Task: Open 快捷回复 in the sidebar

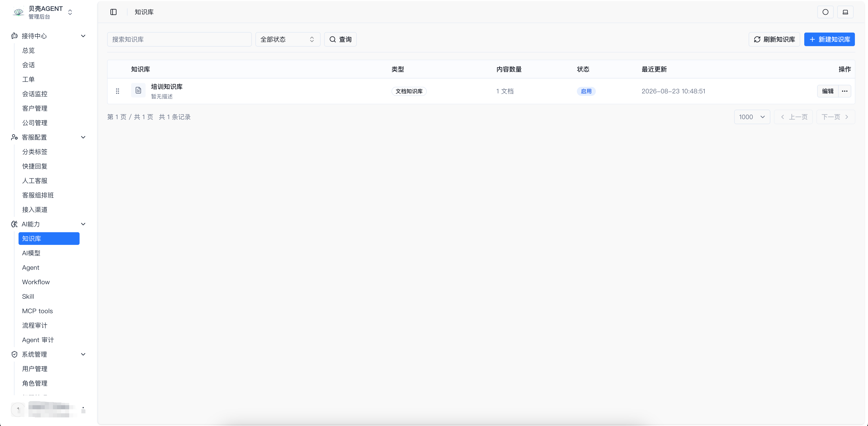Action: pos(49,166)
